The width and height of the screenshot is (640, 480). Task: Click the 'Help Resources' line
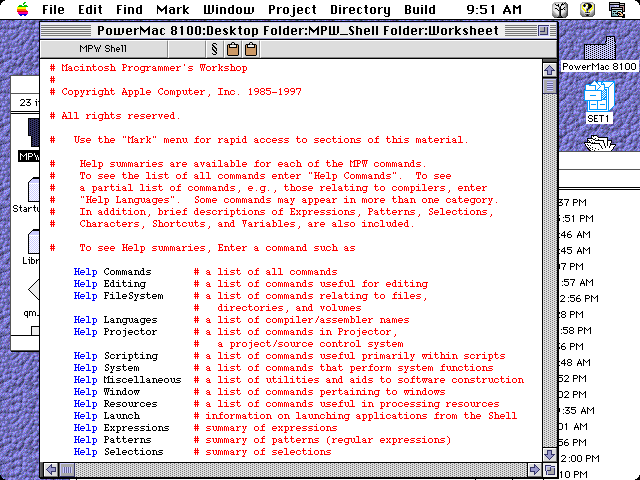point(286,404)
